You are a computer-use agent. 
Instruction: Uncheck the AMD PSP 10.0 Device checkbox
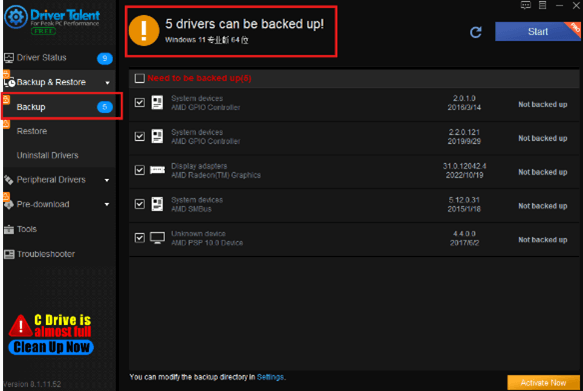point(140,238)
